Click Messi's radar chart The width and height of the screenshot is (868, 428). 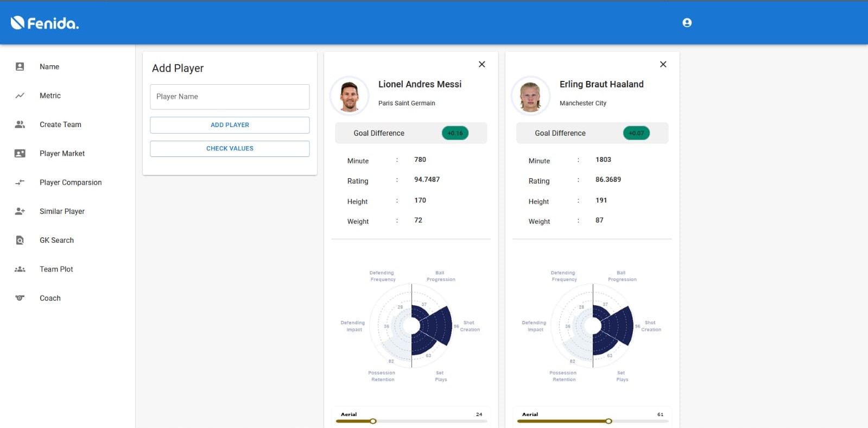click(411, 326)
